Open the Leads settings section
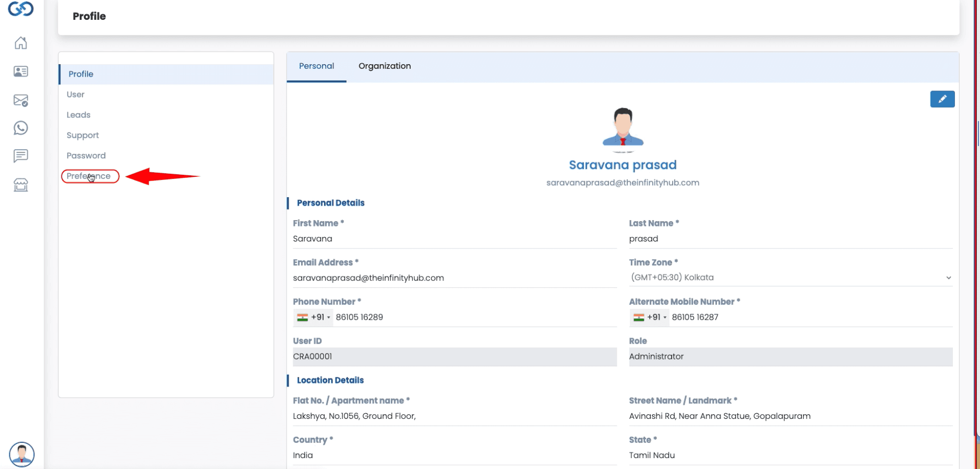 coord(78,115)
